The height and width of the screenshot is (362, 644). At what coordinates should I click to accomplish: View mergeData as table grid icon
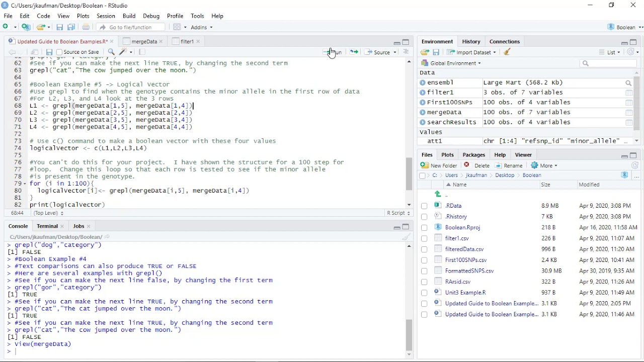click(x=629, y=113)
